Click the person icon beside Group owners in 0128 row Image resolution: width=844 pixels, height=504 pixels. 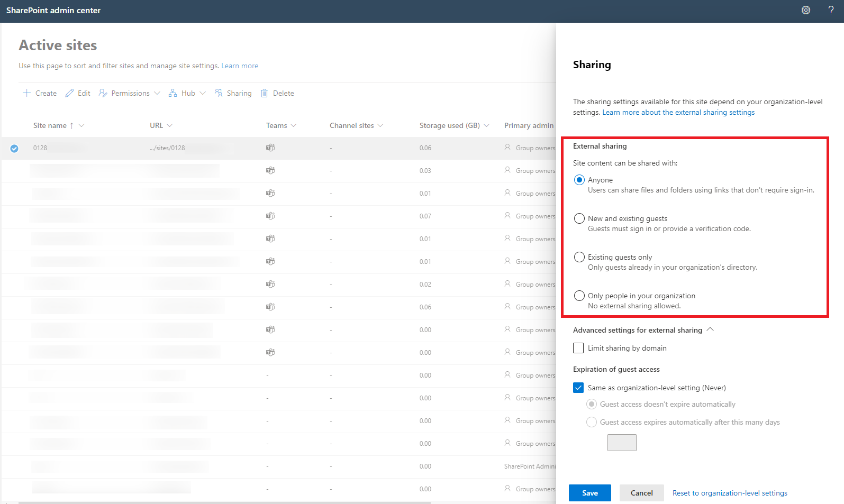(x=507, y=148)
